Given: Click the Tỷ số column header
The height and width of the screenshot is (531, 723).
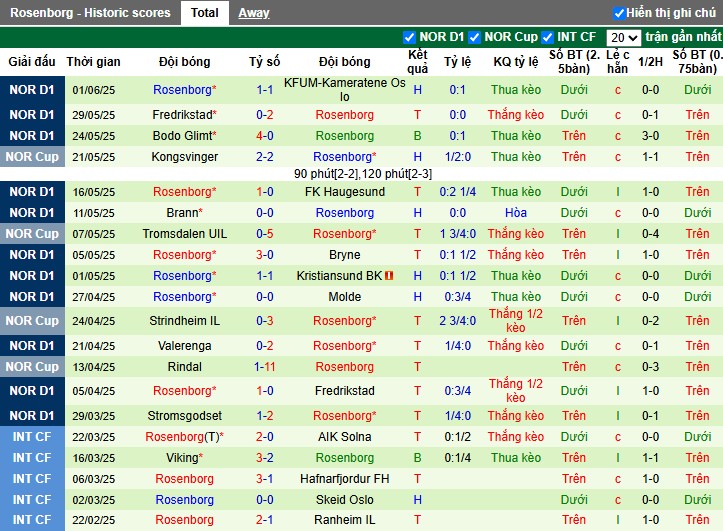Looking at the screenshot, I should pos(265,62).
